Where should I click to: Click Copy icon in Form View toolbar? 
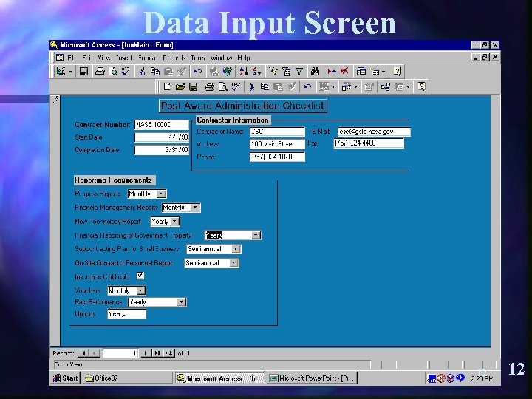click(155, 72)
